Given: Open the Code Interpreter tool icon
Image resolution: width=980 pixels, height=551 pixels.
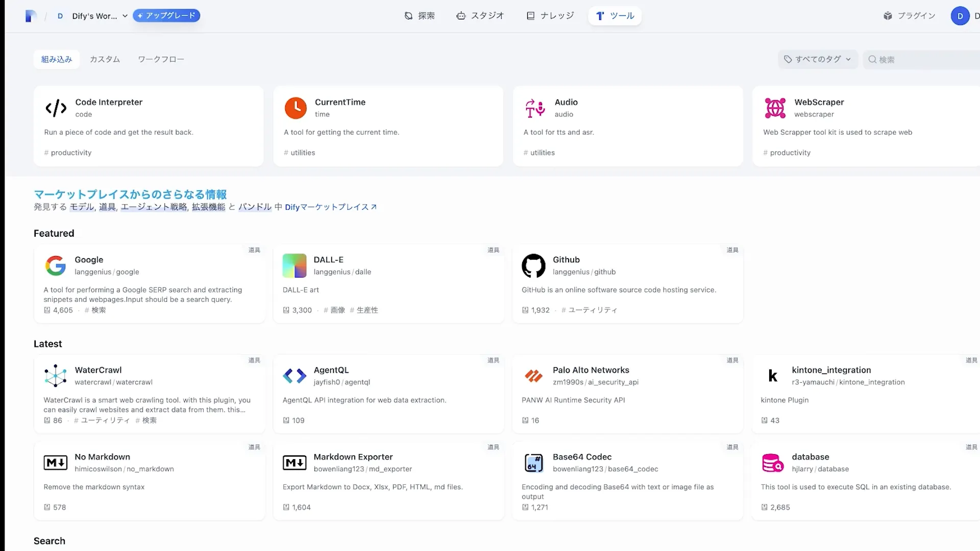Looking at the screenshot, I should [56, 108].
